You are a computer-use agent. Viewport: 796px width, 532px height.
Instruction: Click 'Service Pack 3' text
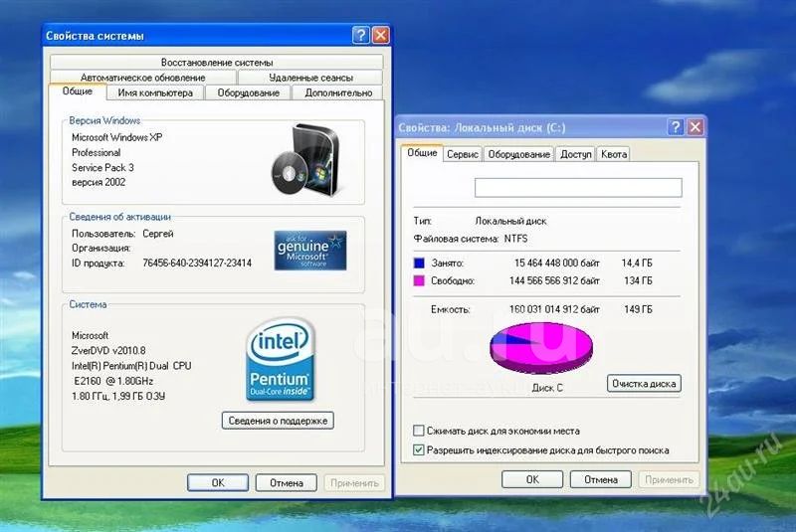(102, 167)
